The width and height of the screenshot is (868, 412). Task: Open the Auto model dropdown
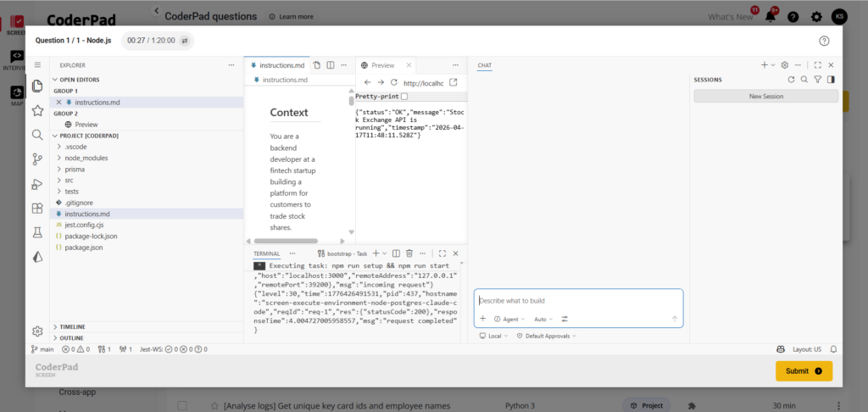coord(543,319)
